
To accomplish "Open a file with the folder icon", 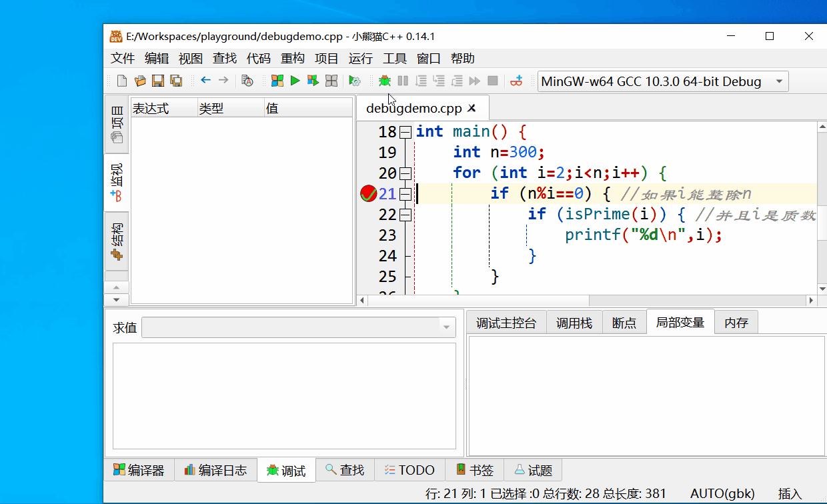I will [x=140, y=81].
